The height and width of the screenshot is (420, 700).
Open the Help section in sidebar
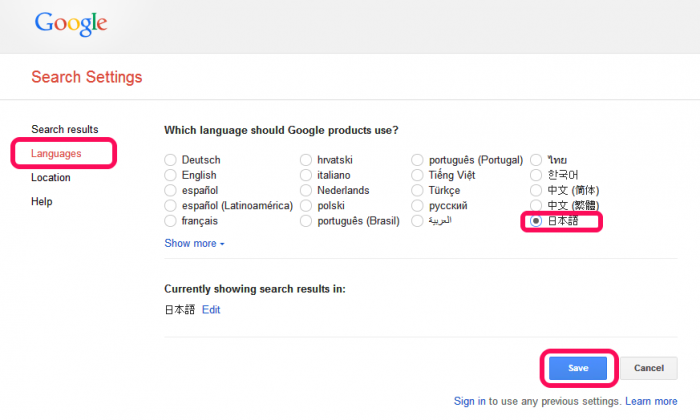point(42,202)
